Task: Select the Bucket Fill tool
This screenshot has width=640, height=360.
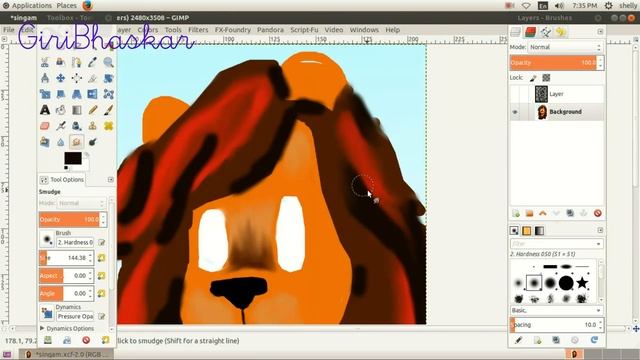Action: coord(61,110)
